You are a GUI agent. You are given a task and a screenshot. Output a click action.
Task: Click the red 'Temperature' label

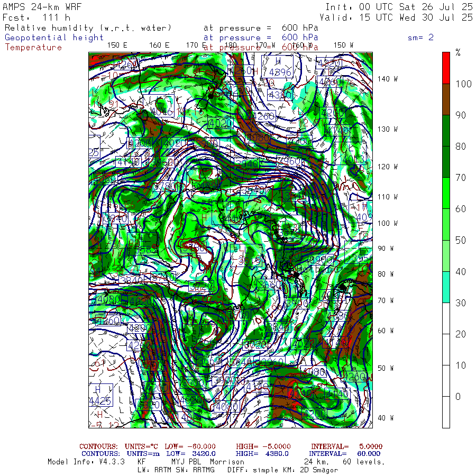coord(33,48)
